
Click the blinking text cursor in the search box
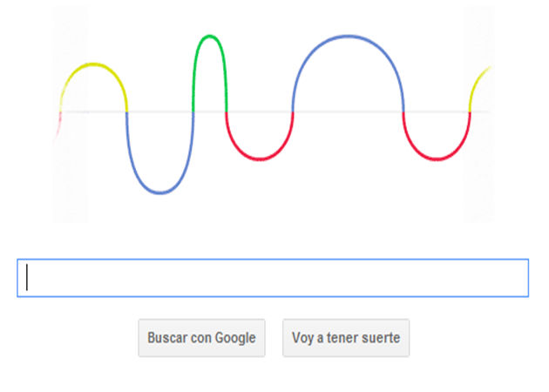tap(27, 278)
